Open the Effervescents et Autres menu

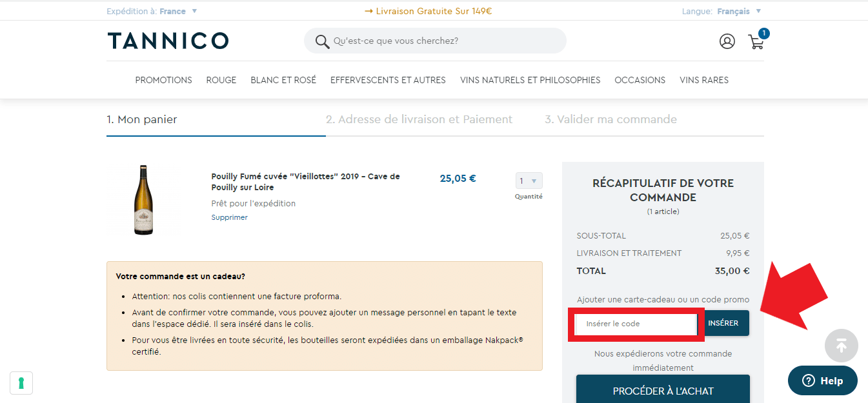pyautogui.click(x=388, y=80)
